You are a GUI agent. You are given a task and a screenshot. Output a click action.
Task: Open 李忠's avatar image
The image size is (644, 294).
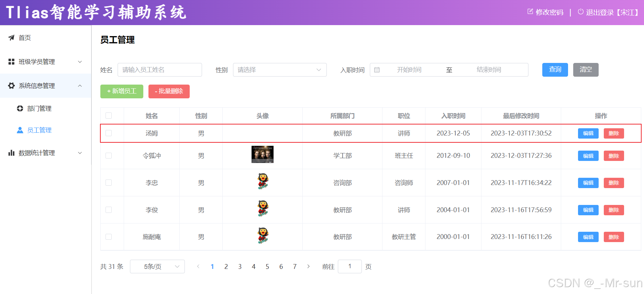coord(263,181)
